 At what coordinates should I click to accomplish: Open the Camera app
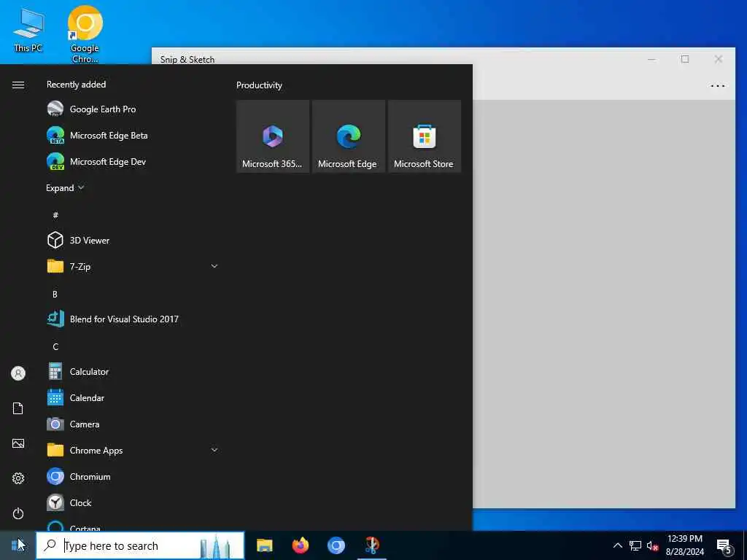[x=133, y=424]
